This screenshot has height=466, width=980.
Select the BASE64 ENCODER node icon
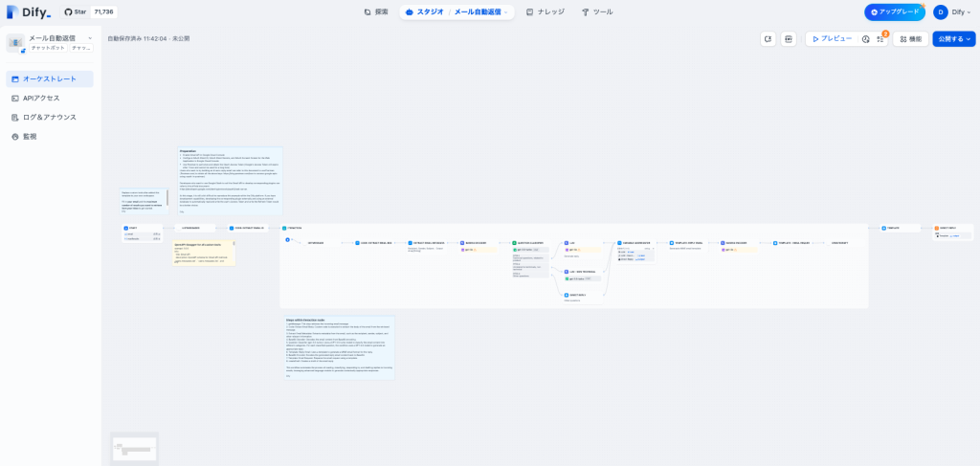pyautogui.click(x=724, y=242)
